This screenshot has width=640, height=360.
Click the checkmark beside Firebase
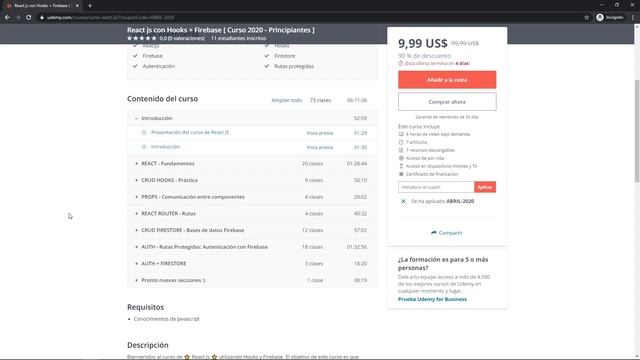(x=135, y=56)
